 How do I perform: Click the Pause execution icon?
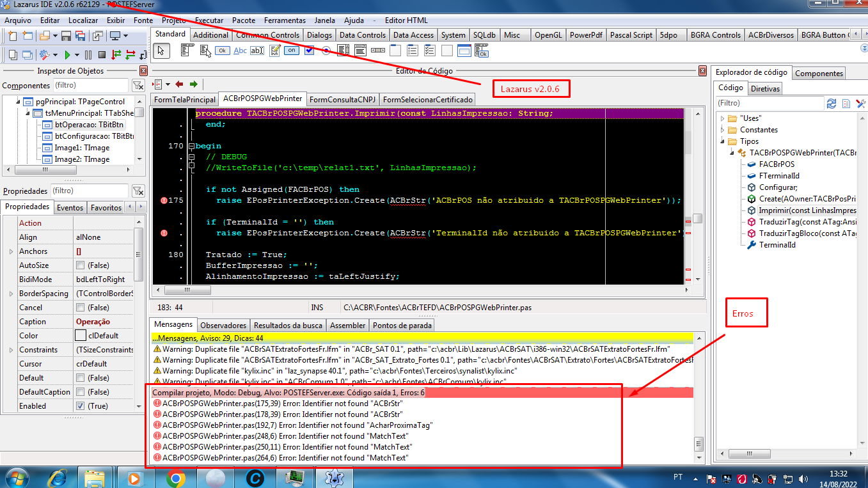tap(88, 55)
